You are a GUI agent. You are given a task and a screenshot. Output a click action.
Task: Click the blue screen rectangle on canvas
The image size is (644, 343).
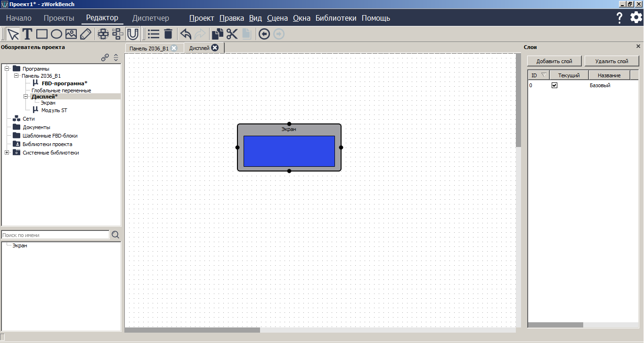tap(289, 151)
